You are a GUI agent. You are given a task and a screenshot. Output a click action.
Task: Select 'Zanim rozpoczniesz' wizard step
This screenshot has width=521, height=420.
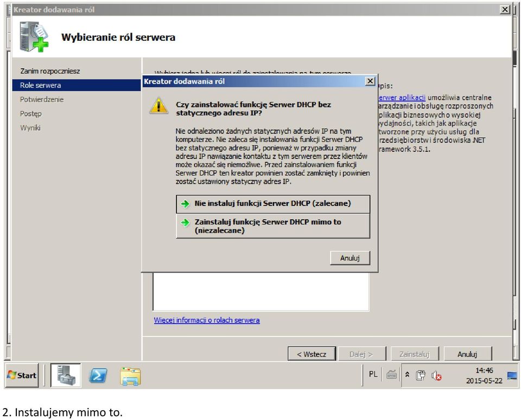coord(50,71)
